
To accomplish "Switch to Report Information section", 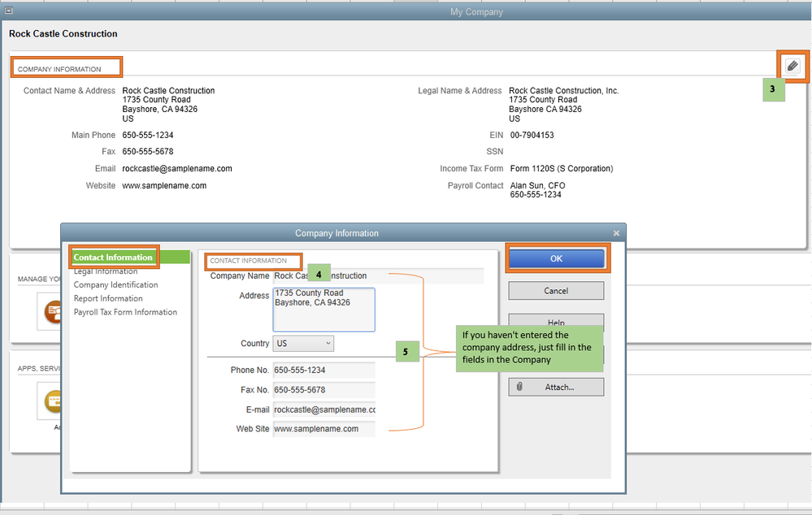I will [x=108, y=299].
